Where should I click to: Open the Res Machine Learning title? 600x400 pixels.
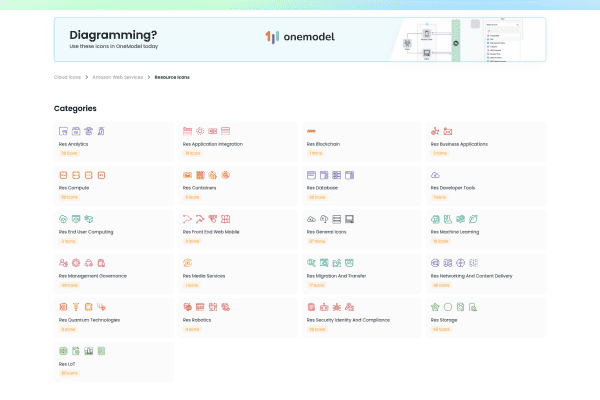455,232
